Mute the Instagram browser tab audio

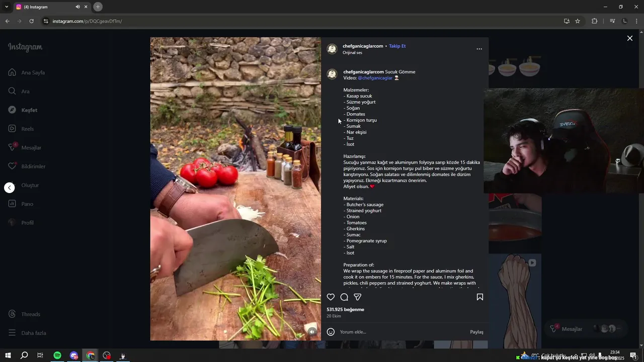click(77, 7)
